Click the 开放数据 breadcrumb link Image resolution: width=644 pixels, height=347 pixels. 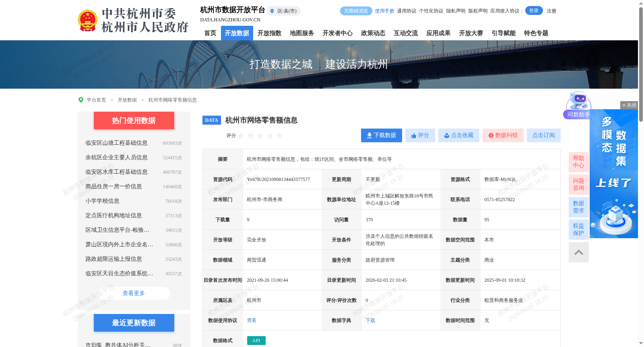[x=127, y=100]
